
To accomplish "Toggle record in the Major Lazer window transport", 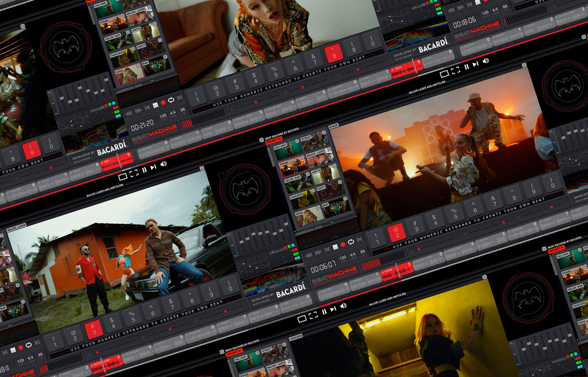I will 21,348.
